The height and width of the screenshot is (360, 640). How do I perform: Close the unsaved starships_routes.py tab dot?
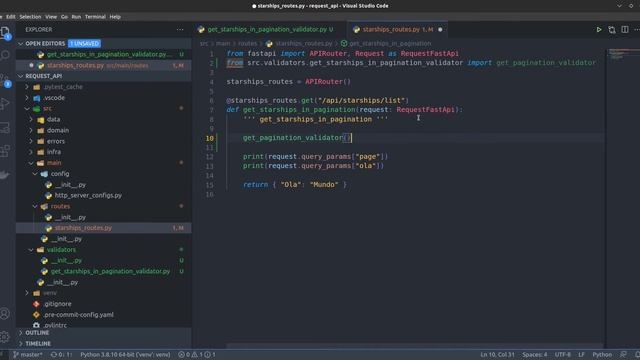point(440,29)
